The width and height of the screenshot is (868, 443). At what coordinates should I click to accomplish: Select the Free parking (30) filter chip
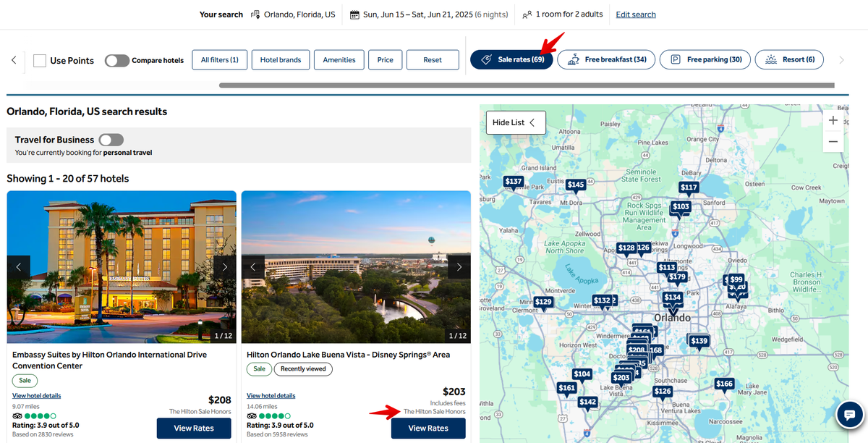(705, 59)
